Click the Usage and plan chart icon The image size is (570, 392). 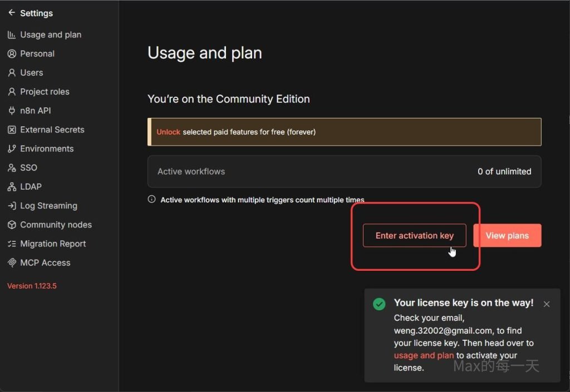click(12, 34)
